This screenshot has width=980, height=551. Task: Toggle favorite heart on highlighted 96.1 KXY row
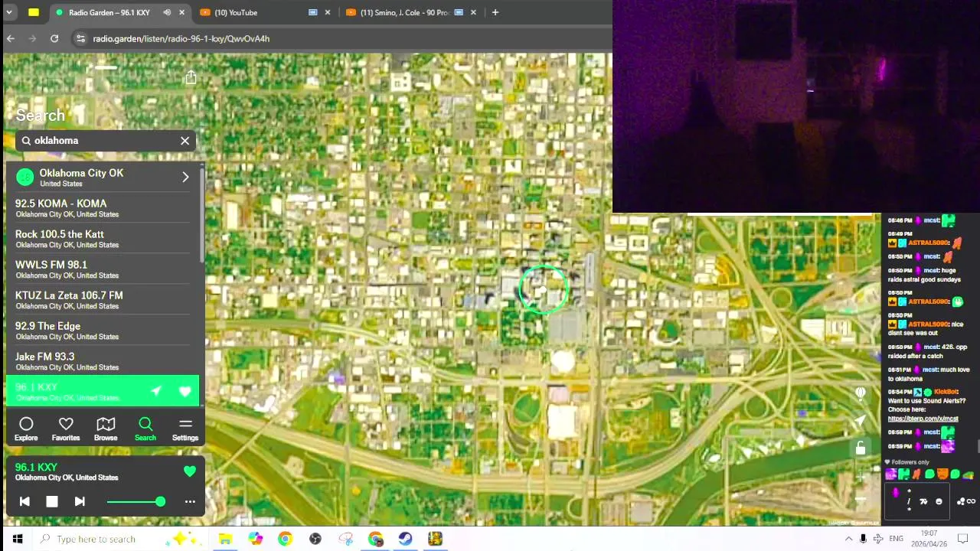(x=185, y=391)
